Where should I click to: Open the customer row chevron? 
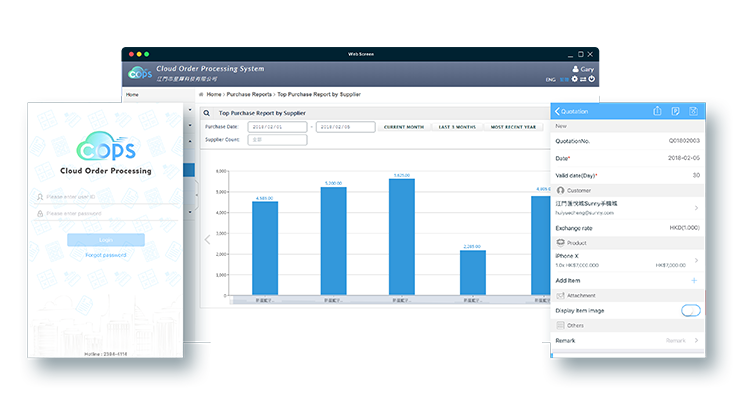pyautogui.click(x=696, y=208)
